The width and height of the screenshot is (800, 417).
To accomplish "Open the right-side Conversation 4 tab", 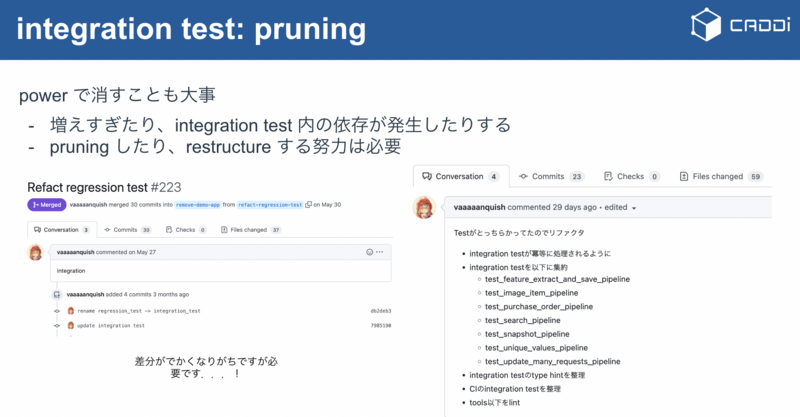I will (460, 177).
